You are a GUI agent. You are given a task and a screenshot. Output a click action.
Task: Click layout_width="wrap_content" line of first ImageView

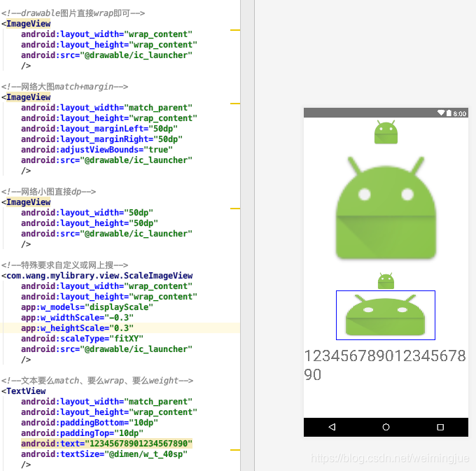click(106, 34)
